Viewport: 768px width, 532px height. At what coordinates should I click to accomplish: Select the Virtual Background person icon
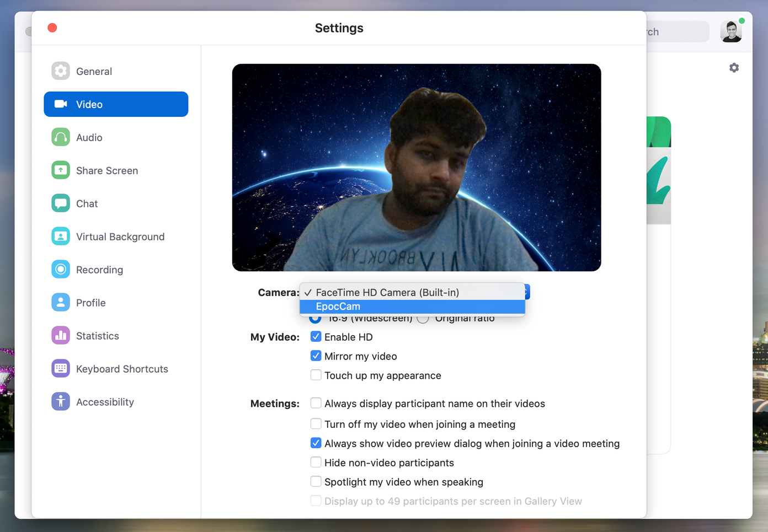point(60,236)
